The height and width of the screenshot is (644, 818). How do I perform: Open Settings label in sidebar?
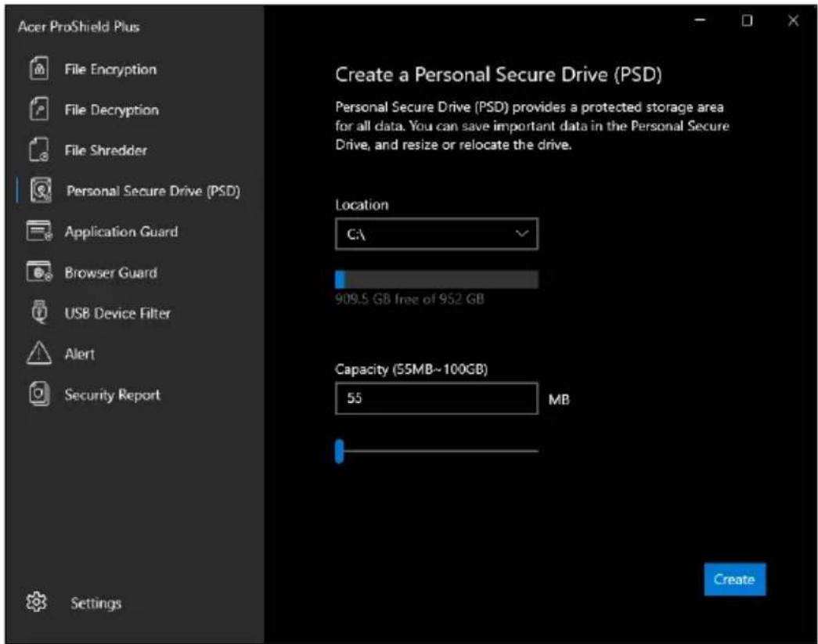point(96,603)
